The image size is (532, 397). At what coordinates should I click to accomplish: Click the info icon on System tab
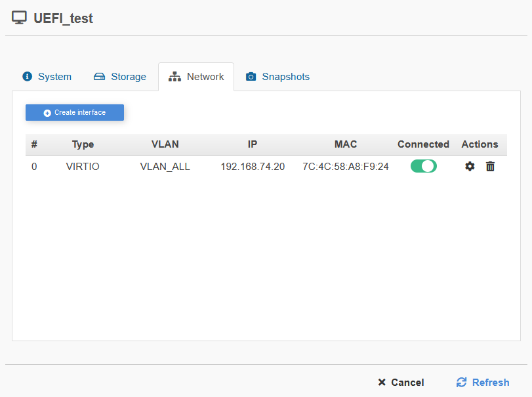coord(28,77)
